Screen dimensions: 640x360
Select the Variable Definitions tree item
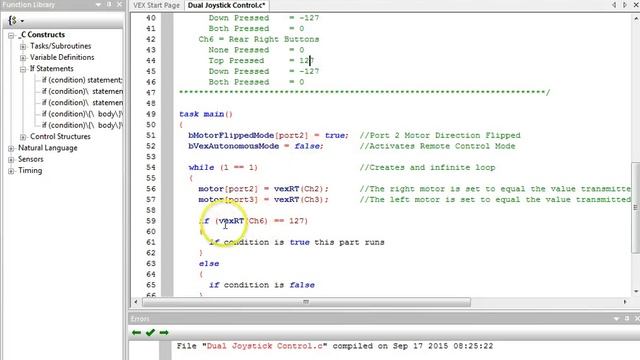click(x=62, y=58)
